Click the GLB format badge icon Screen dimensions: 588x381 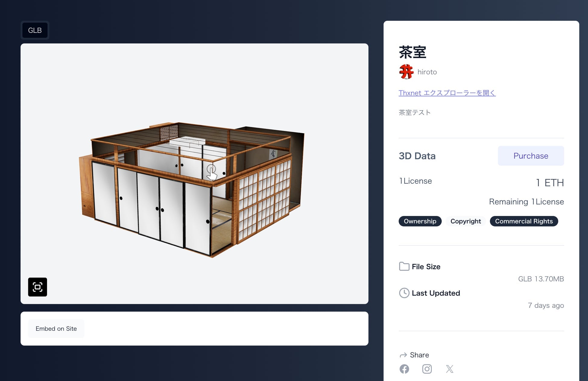(35, 30)
